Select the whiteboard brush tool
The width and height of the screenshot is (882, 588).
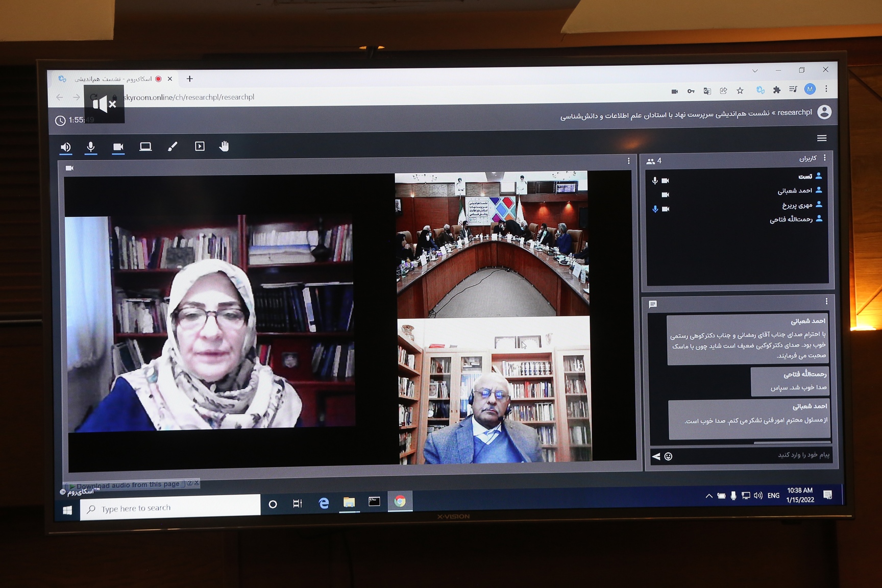tap(173, 147)
